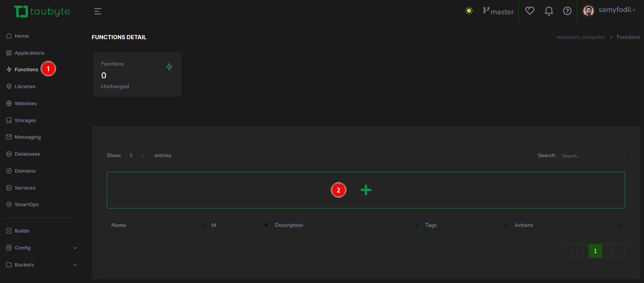
Task: Select page 1 in pagination
Action: coord(595,251)
